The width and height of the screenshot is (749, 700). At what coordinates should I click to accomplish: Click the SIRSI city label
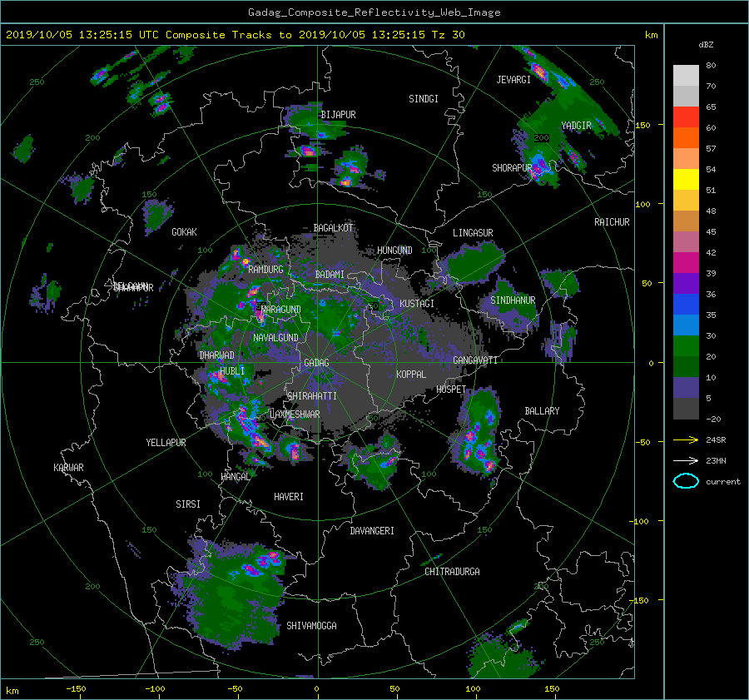point(188,504)
